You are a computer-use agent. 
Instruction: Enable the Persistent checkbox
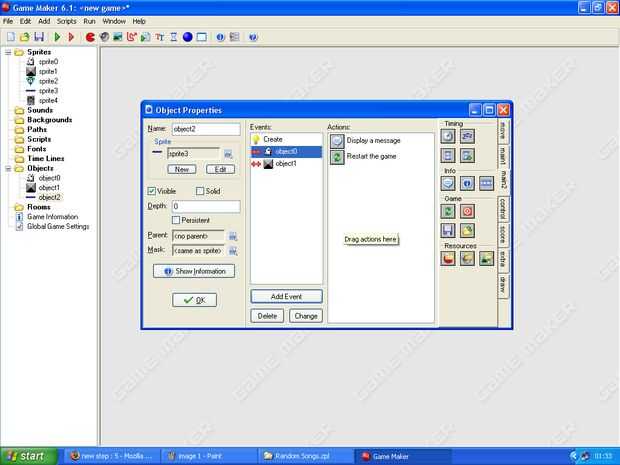[x=176, y=220]
